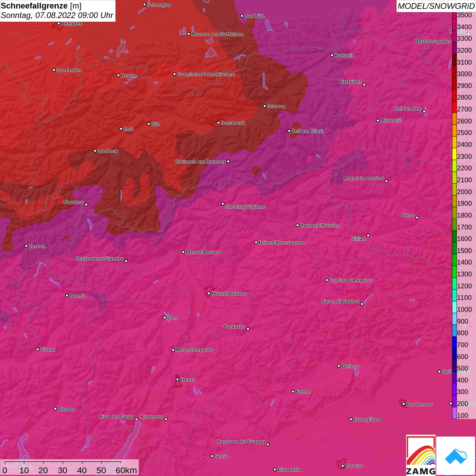Click the Schio label
The width and height of the screenshot is (476, 476).
221,456
